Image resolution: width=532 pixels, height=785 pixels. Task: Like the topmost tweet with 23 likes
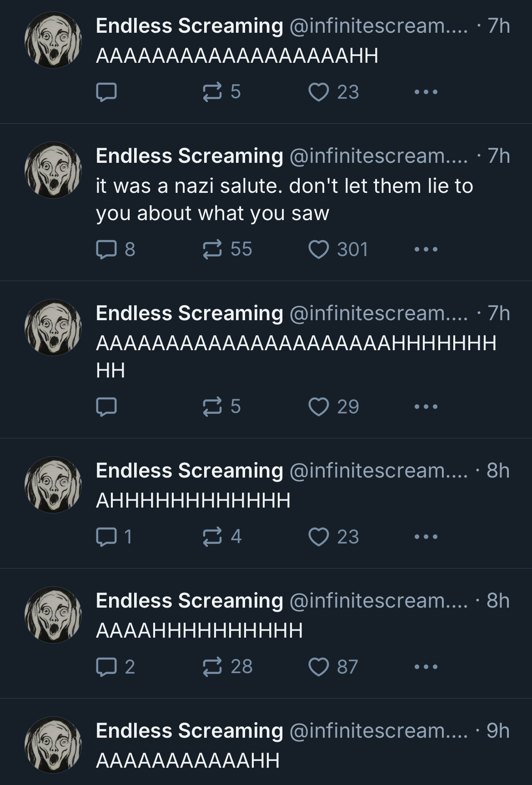pos(319,92)
